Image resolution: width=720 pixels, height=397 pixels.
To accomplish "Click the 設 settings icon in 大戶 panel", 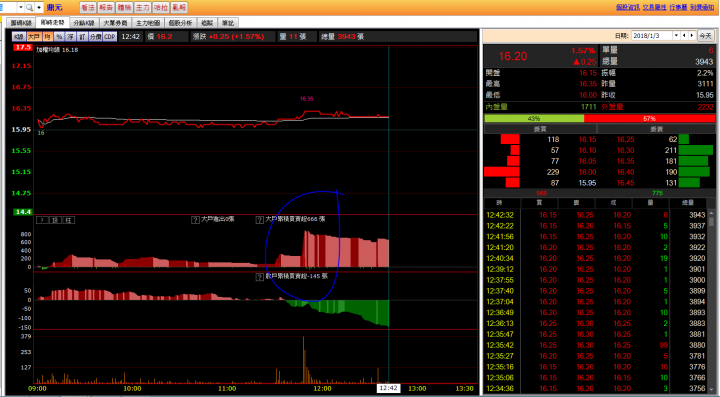I will click(55, 220).
